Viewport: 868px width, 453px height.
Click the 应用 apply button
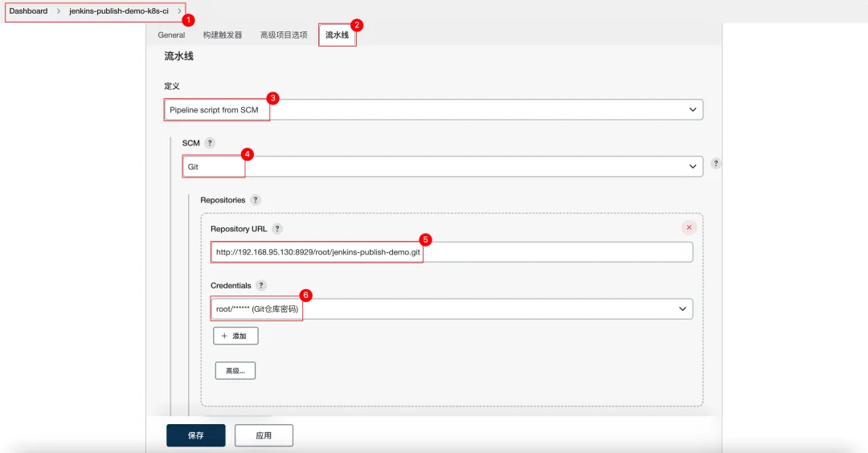264,435
